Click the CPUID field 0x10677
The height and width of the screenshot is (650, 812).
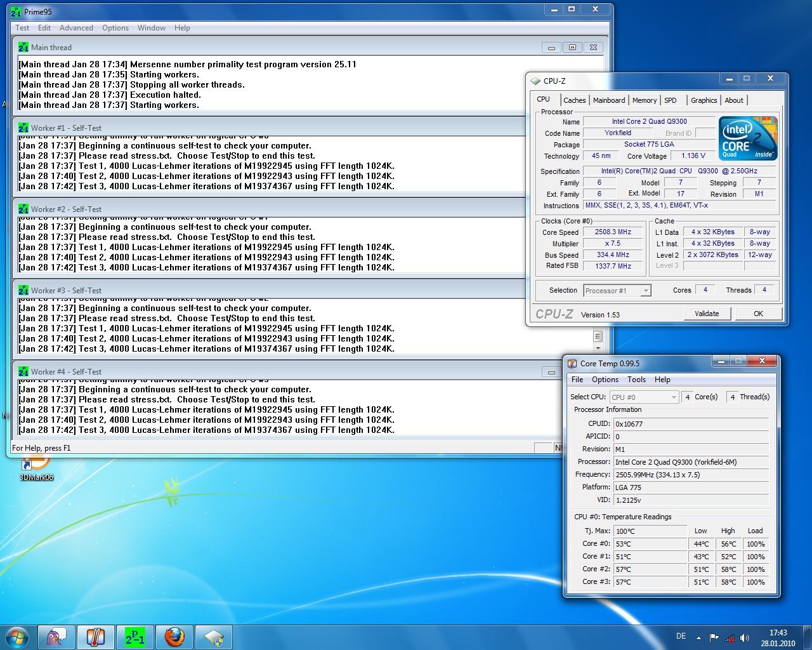(691, 424)
